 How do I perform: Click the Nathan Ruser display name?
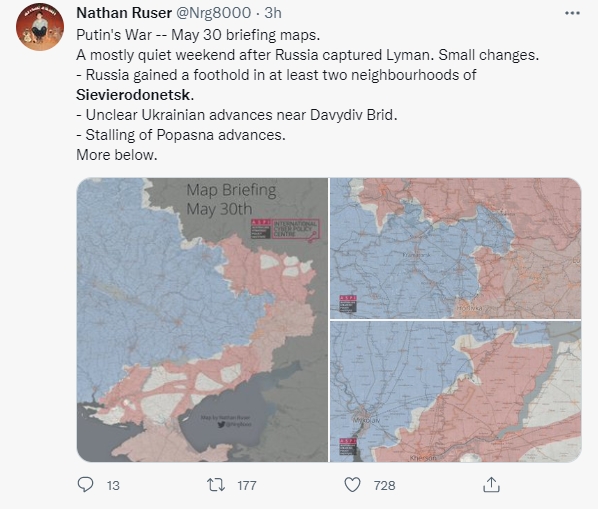point(124,13)
